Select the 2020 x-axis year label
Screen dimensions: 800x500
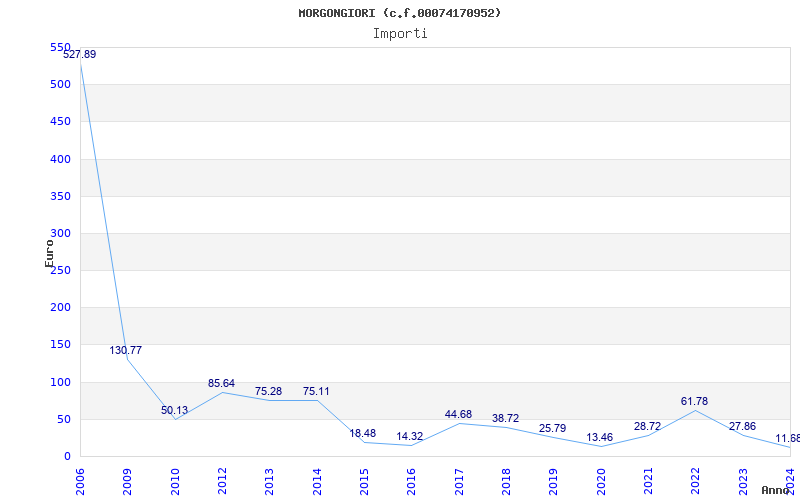601,482
